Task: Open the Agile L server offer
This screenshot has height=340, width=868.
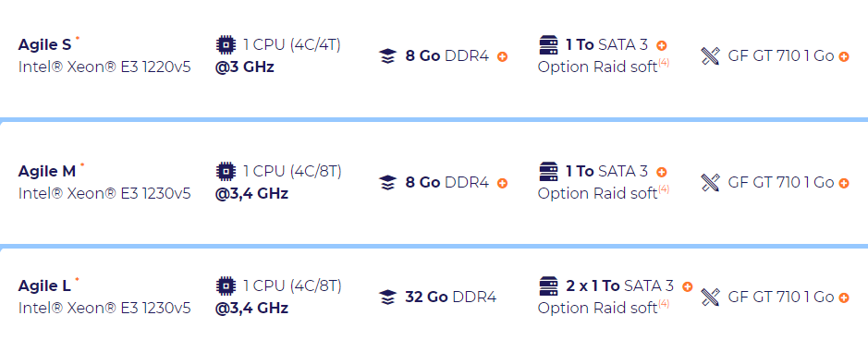Action: click(x=44, y=285)
